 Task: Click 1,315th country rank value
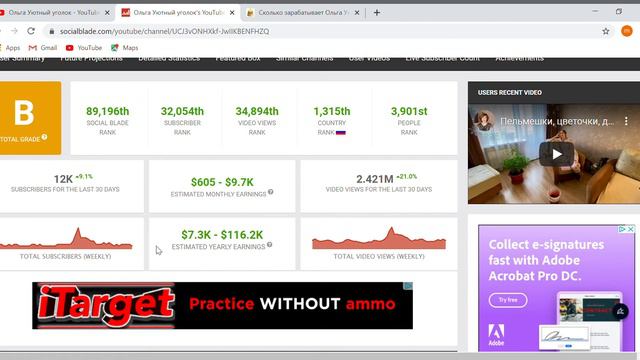click(x=332, y=111)
